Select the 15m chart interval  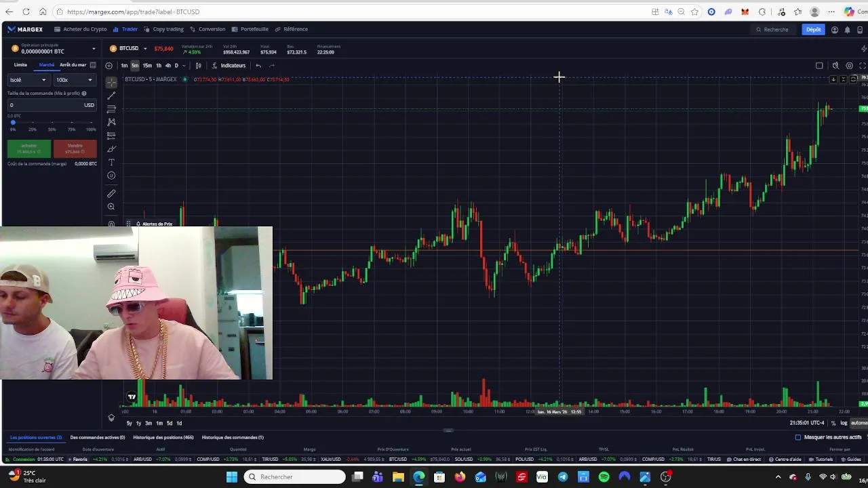(x=147, y=66)
